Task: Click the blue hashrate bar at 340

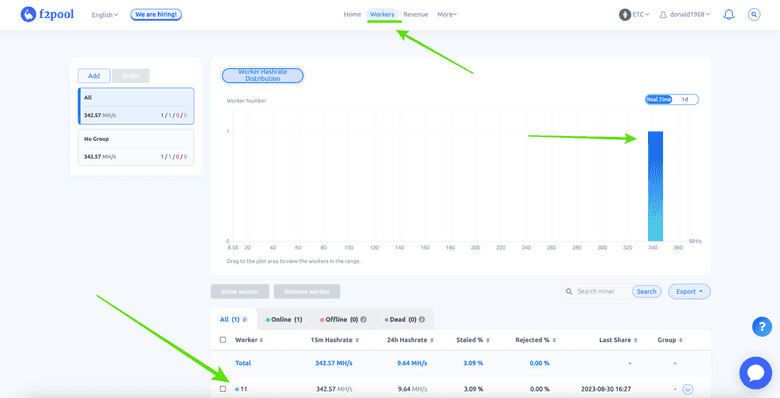Action: click(655, 186)
